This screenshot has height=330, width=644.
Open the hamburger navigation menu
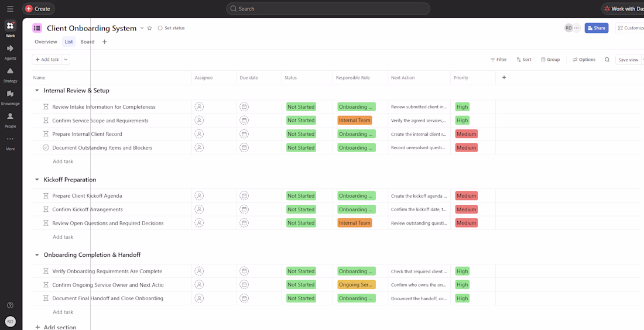11,9
